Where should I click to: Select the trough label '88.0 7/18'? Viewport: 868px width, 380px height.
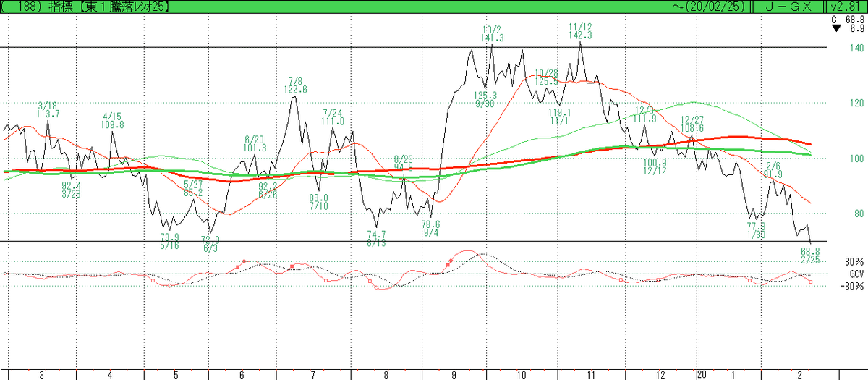pyautogui.click(x=318, y=202)
